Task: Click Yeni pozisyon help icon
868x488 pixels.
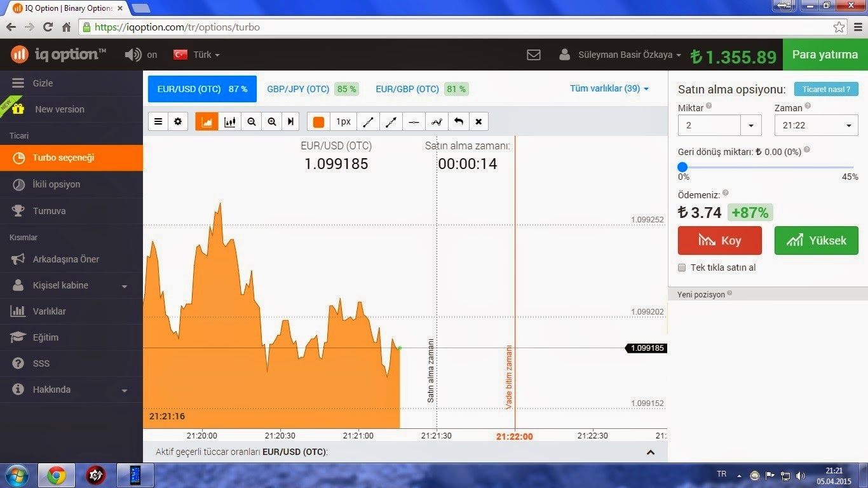Action: pos(729,294)
